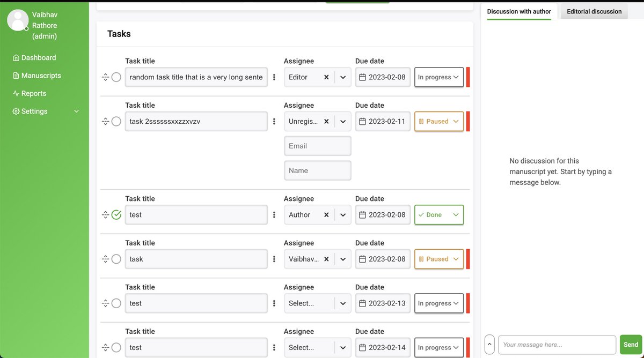Edit the 'random task title' title field
Image resolution: width=644 pixels, height=358 pixels.
pyautogui.click(x=196, y=77)
